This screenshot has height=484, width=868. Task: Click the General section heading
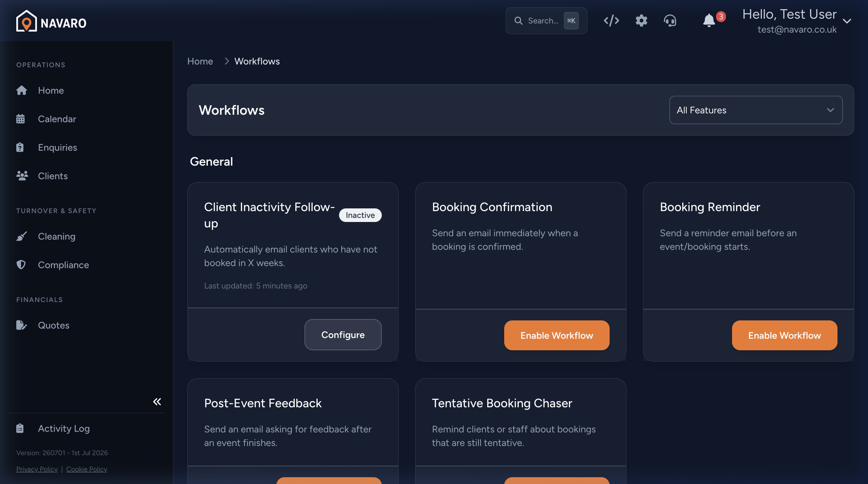tap(211, 162)
